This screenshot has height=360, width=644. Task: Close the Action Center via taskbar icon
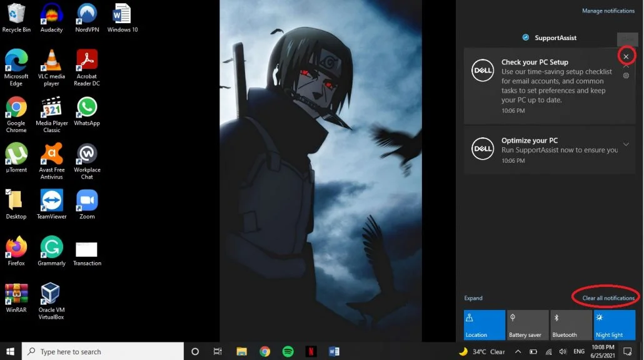(x=628, y=351)
